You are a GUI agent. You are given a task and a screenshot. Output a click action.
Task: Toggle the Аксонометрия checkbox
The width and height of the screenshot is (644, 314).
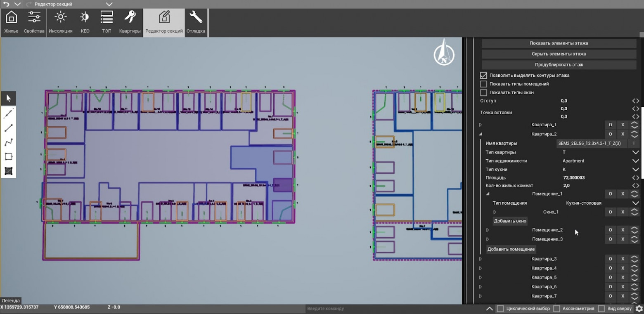[x=556, y=309]
